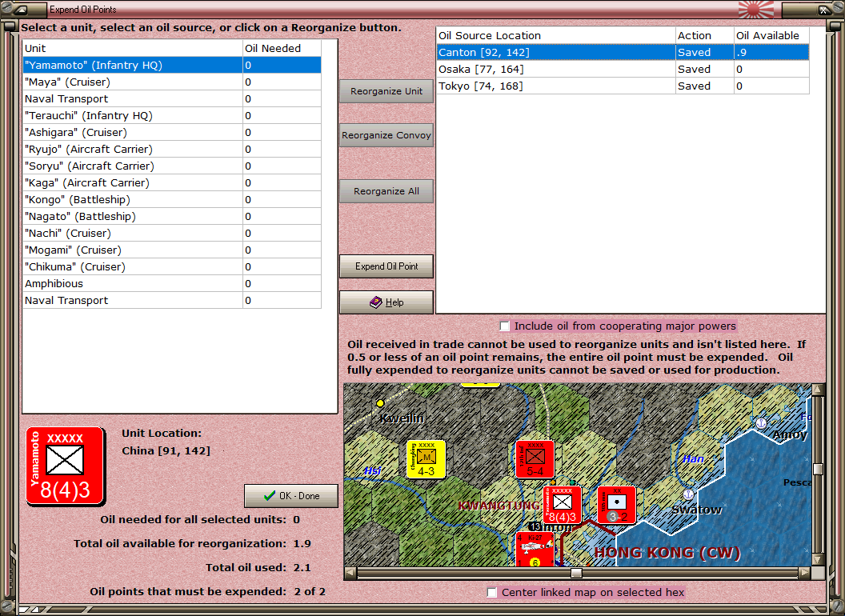Viewport: 845px width, 616px height.
Task: Select the red 3-2 division unit on map
Action: pyautogui.click(x=616, y=505)
